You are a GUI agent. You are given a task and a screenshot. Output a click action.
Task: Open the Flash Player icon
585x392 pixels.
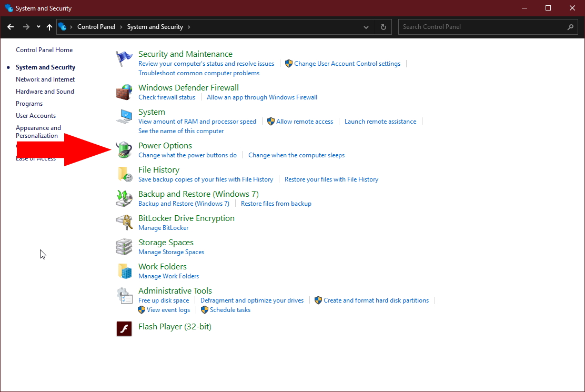(x=124, y=328)
